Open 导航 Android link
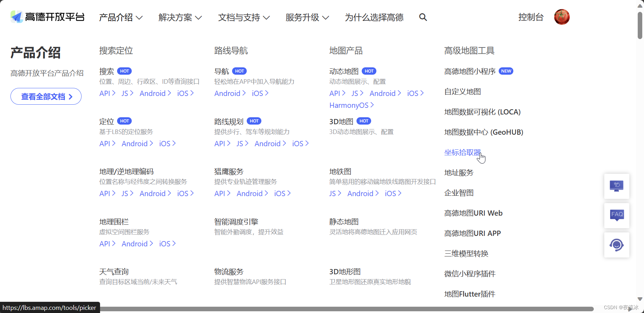The height and width of the screenshot is (313, 644). tap(230, 94)
